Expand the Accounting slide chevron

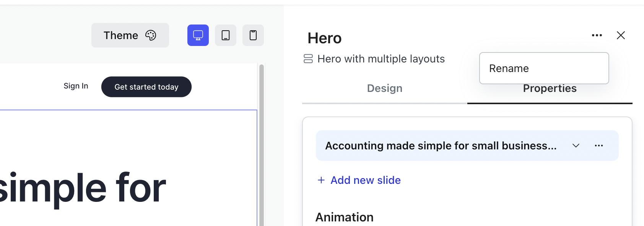[x=576, y=146]
